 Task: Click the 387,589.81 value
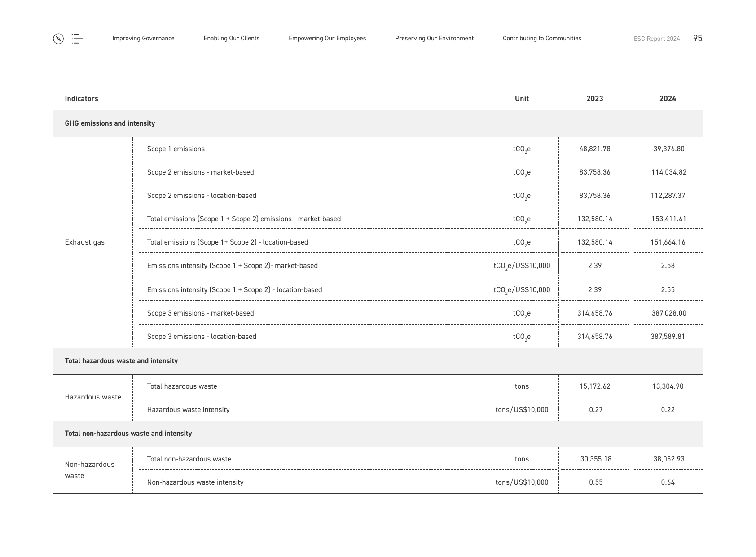tap(668, 337)
